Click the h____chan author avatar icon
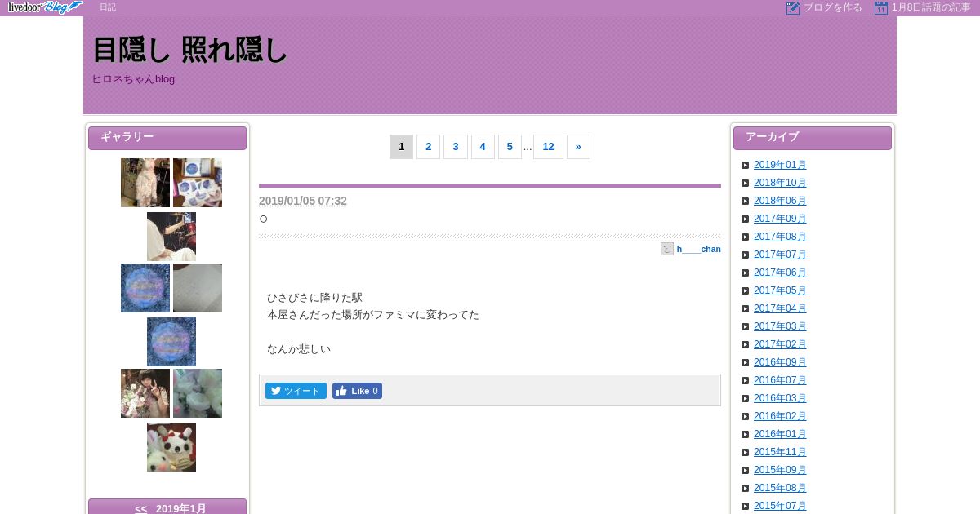 tap(667, 249)
